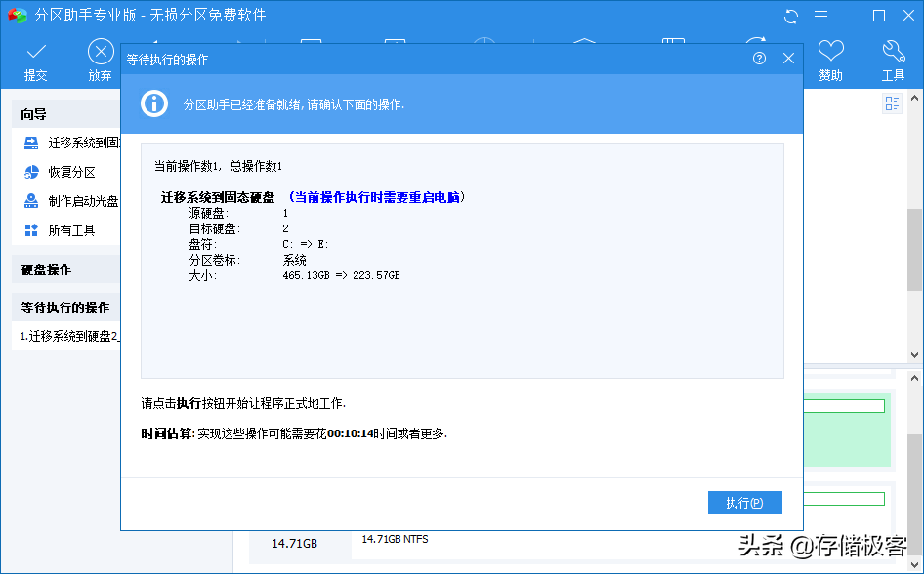Click the refresh icon in the title bar
924x574 pixels.
point(791,16)
